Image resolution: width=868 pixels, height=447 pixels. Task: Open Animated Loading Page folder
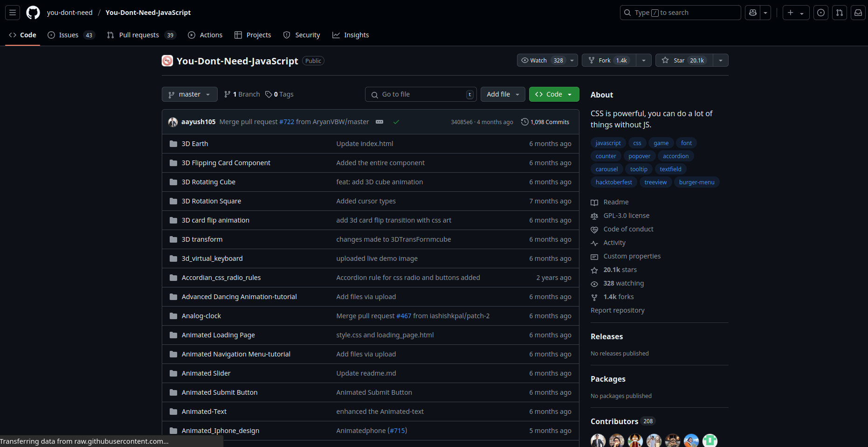coord(218,335)
